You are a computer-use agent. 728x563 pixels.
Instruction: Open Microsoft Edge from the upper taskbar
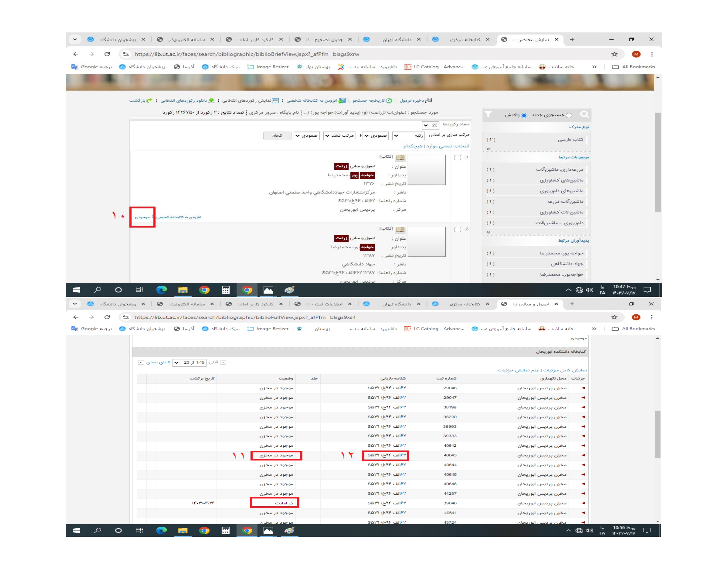161,290
